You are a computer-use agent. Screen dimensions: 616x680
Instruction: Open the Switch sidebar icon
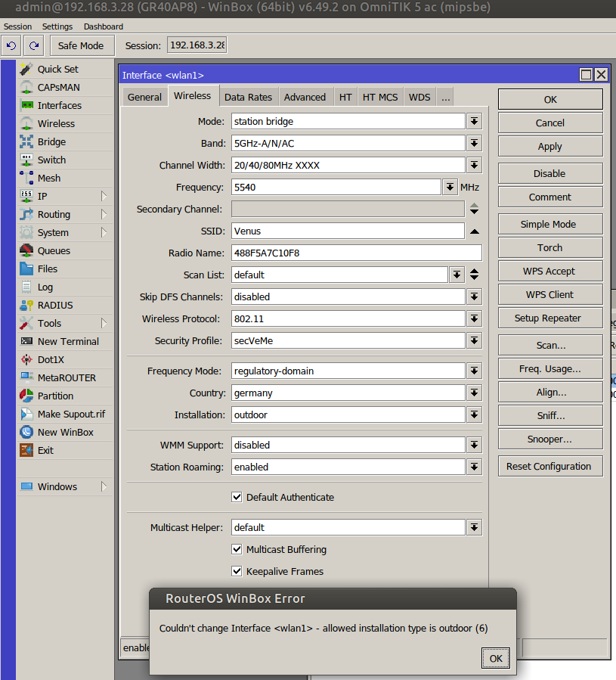pyautogui.click(x=26, y=160)
